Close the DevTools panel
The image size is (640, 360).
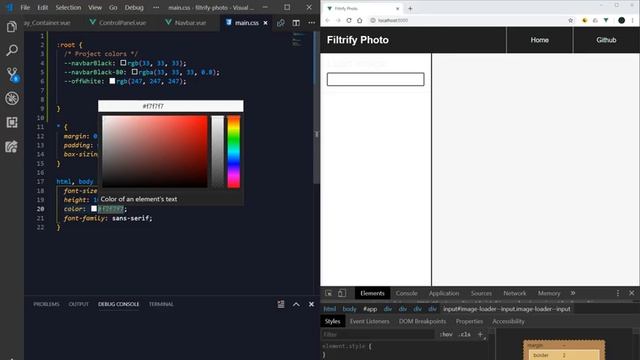coord(631,293)
